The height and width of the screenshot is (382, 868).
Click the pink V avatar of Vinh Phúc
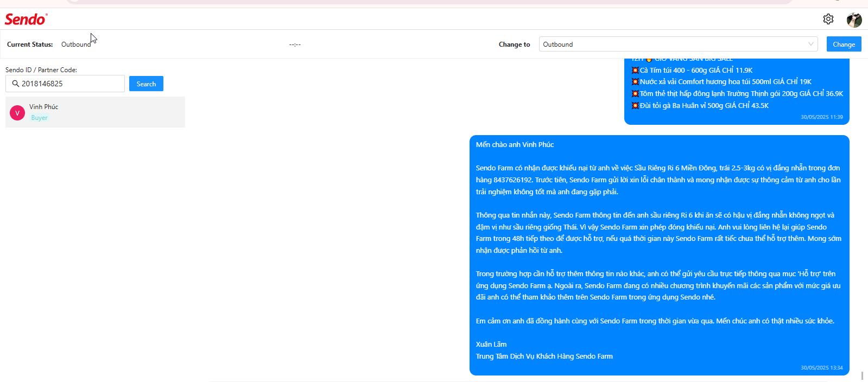(17, 113)
